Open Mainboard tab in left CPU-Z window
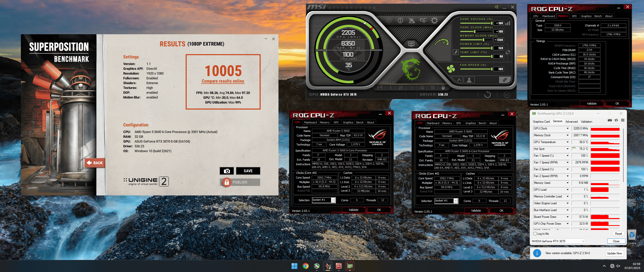Screen dimensions: 644x272 point(310,122)
